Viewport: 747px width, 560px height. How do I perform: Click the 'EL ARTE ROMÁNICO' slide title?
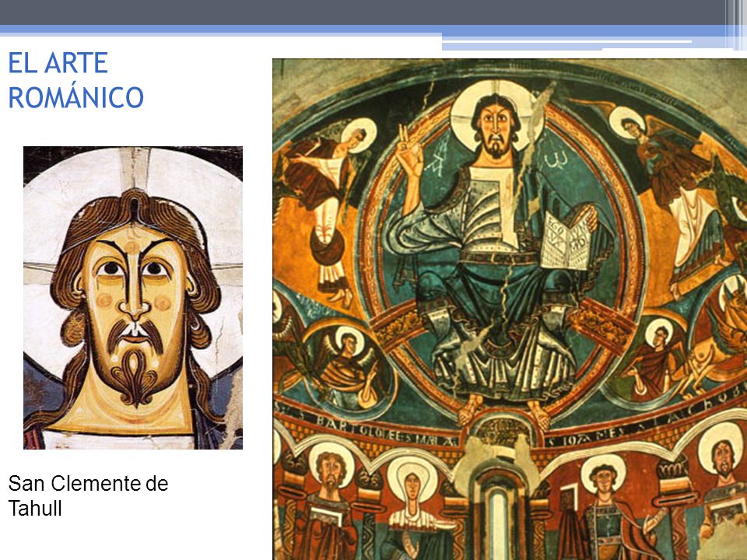(x=75, y=80)
